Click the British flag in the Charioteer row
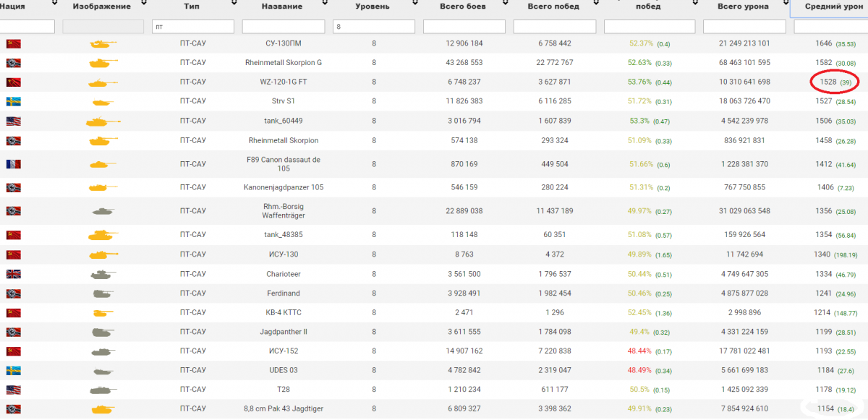This screenshot has height=420, width=868. click(13, 274)
